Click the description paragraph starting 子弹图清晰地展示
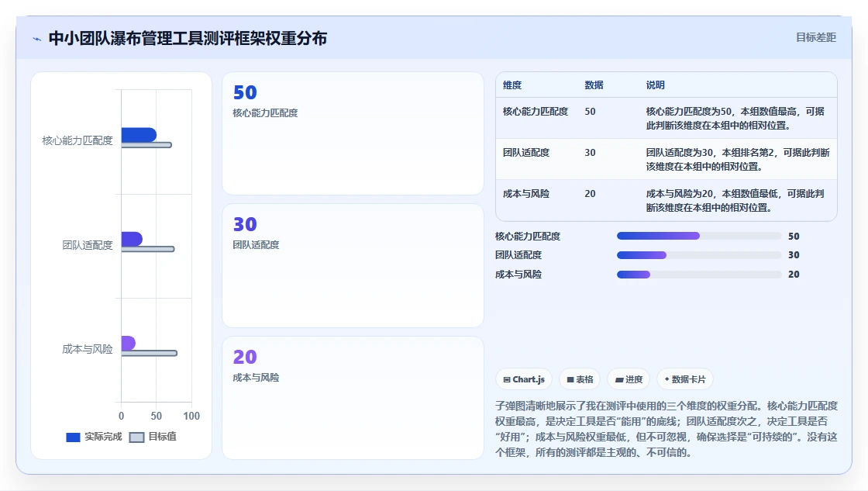 point(666,429)
